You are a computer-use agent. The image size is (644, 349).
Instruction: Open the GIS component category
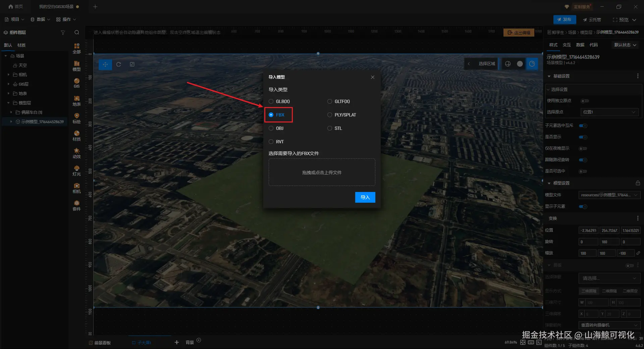[x=76, y=83]
